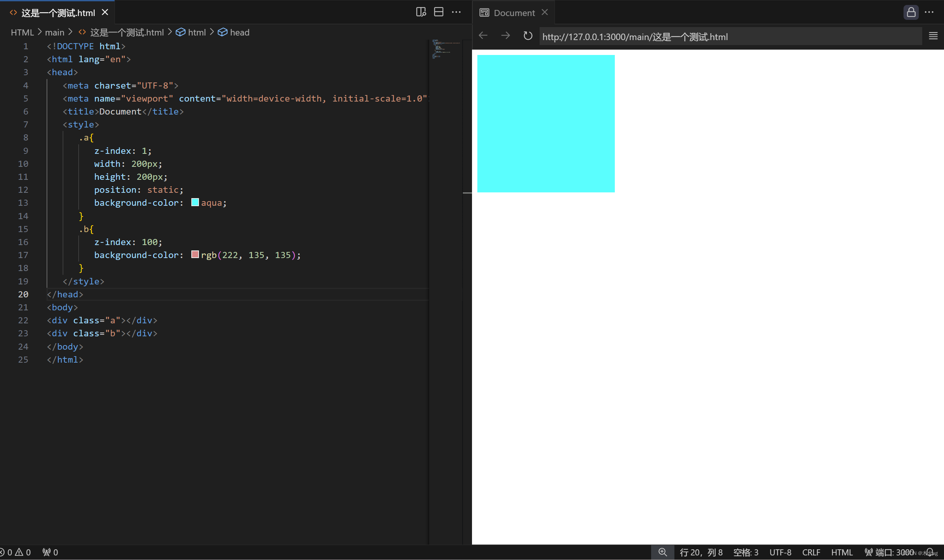Open the notifications bell in status bar

[931, 552]
